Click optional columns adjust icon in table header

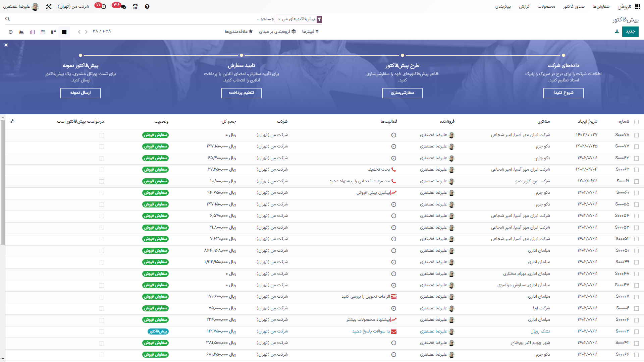[12, 121]
